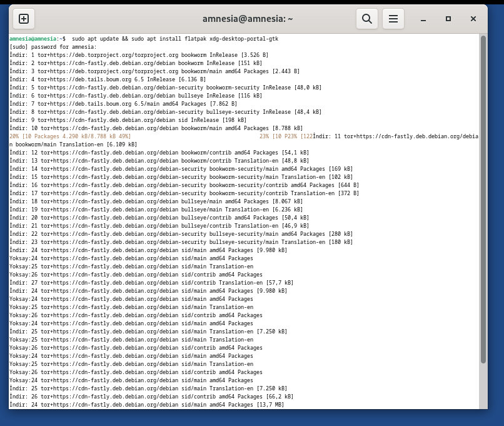Click the İndir: 19 bullseye/main Translation-en line
This screenshot has width=504, height=426.
point(156,210)
